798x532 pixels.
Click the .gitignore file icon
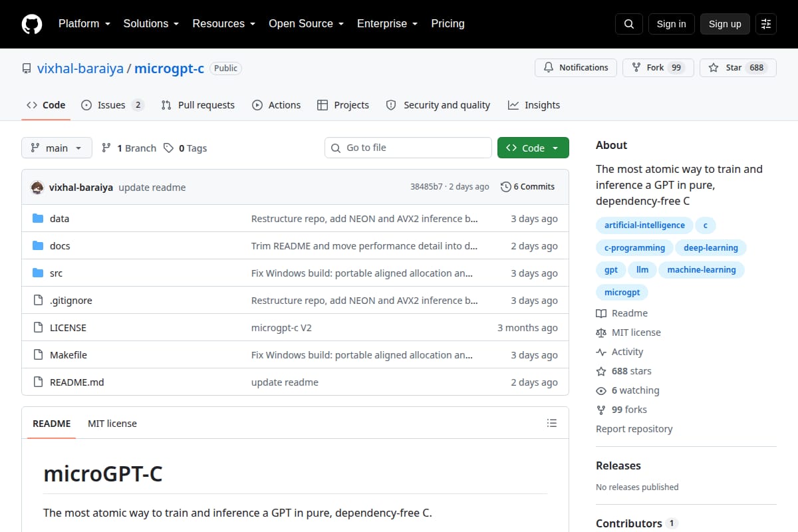(x=38, y=301)
